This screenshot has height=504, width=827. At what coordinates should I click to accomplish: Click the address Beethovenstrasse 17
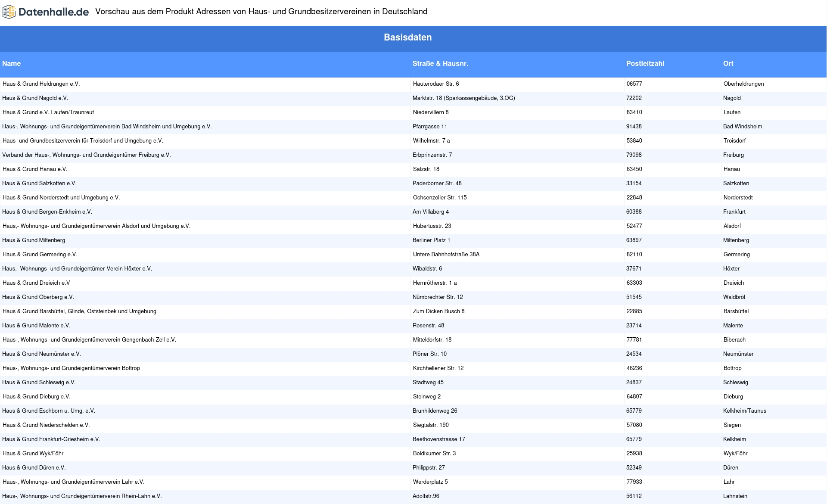tap(439, 439)
